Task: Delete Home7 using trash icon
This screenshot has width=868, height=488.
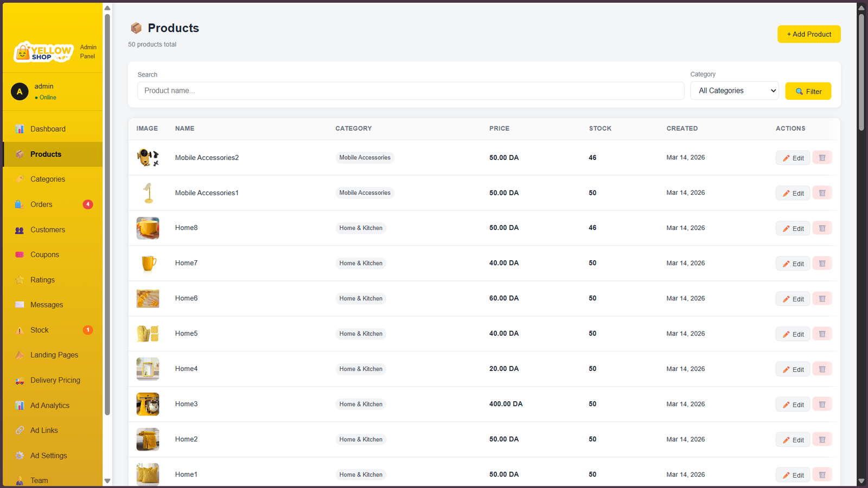Action: (822, 264)
